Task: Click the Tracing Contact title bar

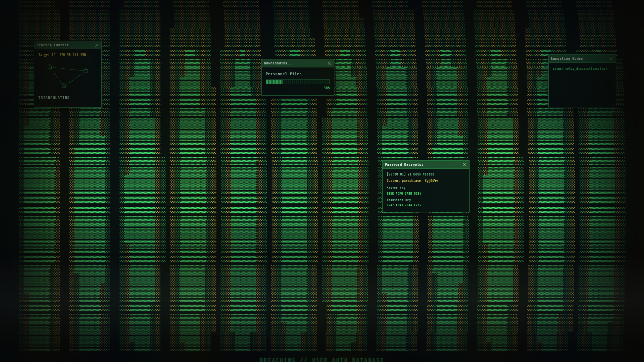Action: pos(67,45)
